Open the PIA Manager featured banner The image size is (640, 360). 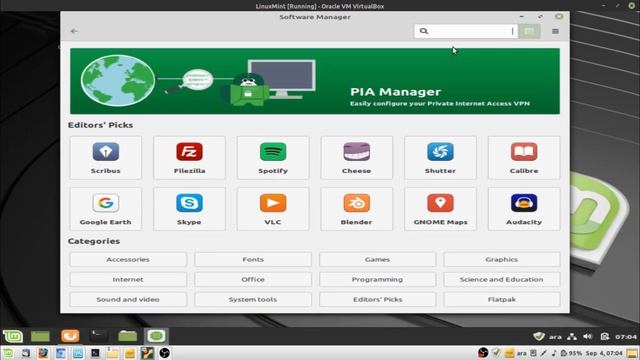pyautogui.click(x=315, y=81)
